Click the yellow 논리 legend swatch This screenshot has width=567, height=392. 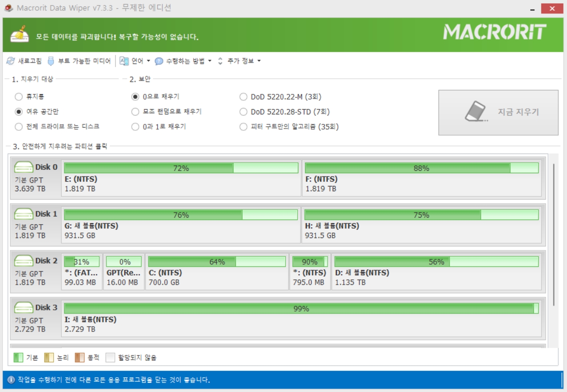pos(49,357)
